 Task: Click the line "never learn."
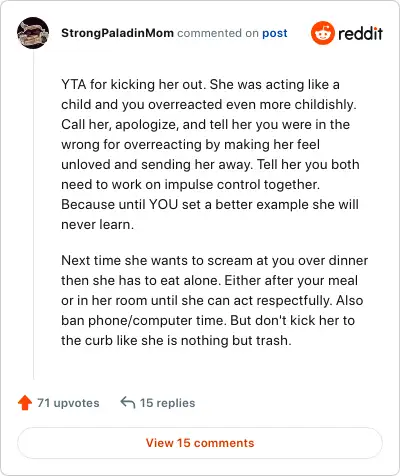coord(97,224)
